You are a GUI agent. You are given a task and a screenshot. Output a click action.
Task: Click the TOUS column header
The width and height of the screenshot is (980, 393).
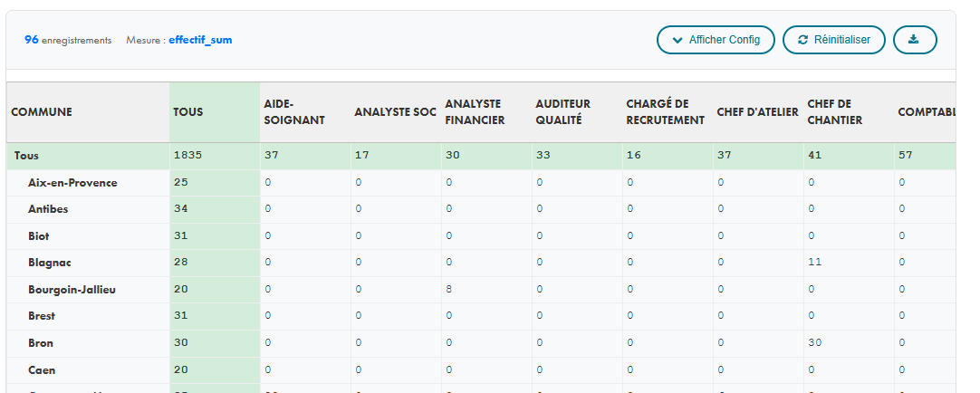(188, 112)
